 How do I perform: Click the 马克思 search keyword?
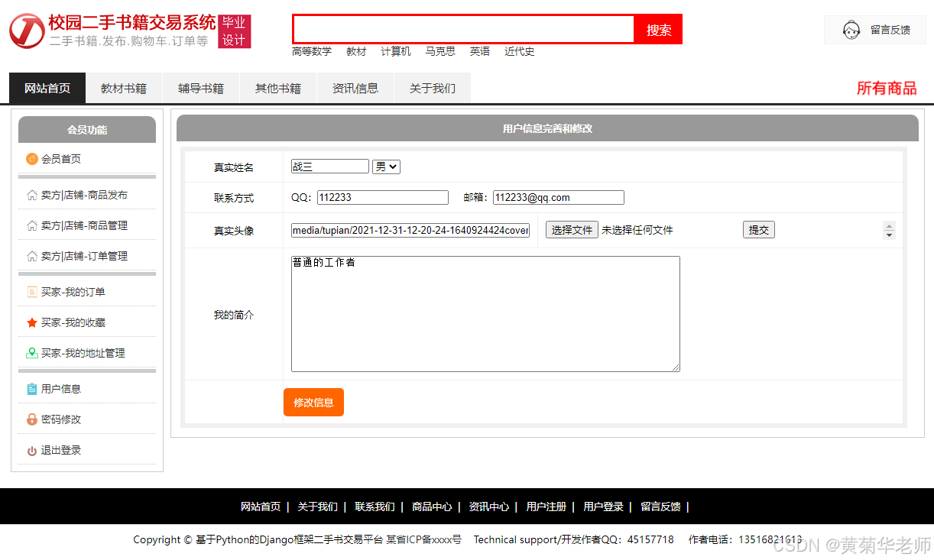coord(440,51)
